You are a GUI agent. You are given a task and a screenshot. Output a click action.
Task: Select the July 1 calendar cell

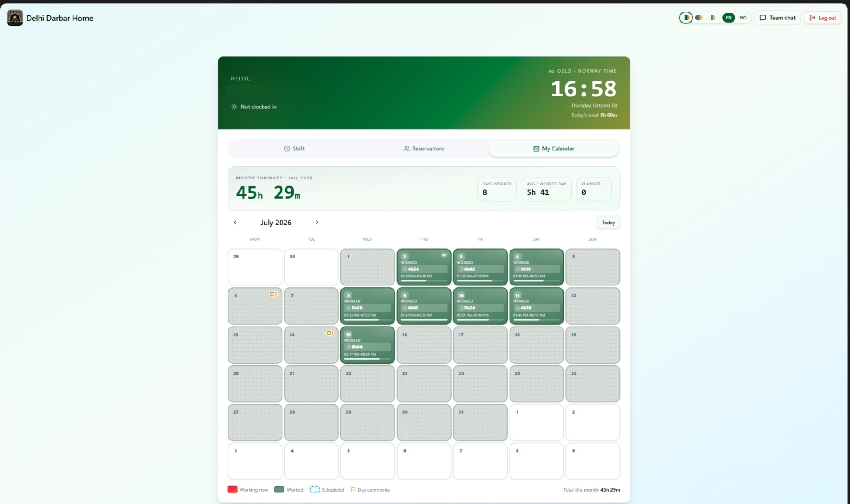367,267
